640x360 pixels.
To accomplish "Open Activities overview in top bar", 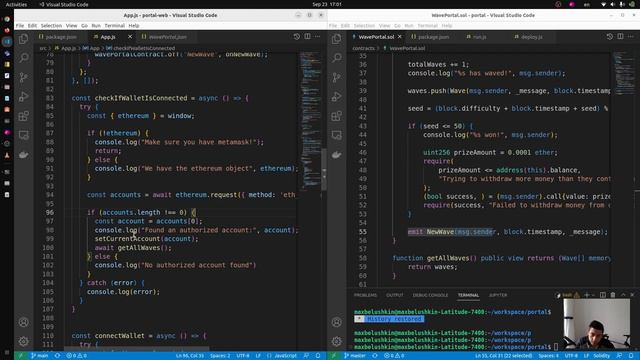I will click(x=16, y=4).
